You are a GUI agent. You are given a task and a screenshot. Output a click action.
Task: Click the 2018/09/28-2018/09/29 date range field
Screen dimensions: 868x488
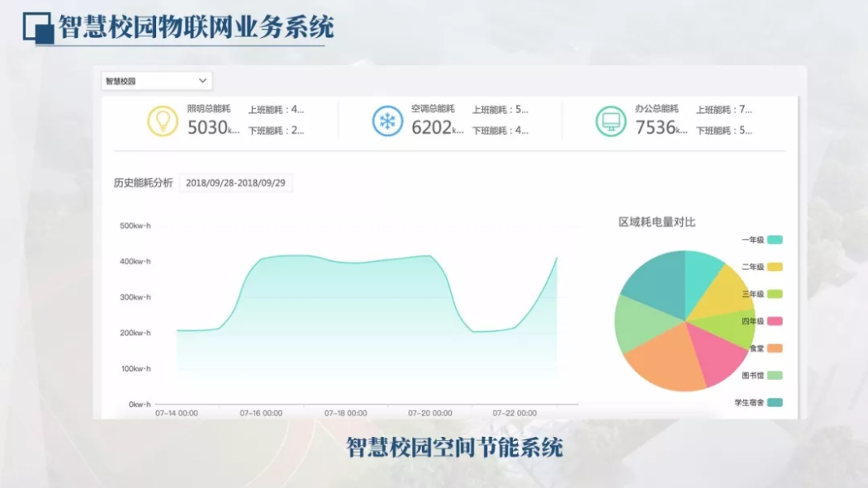[236, 183]
